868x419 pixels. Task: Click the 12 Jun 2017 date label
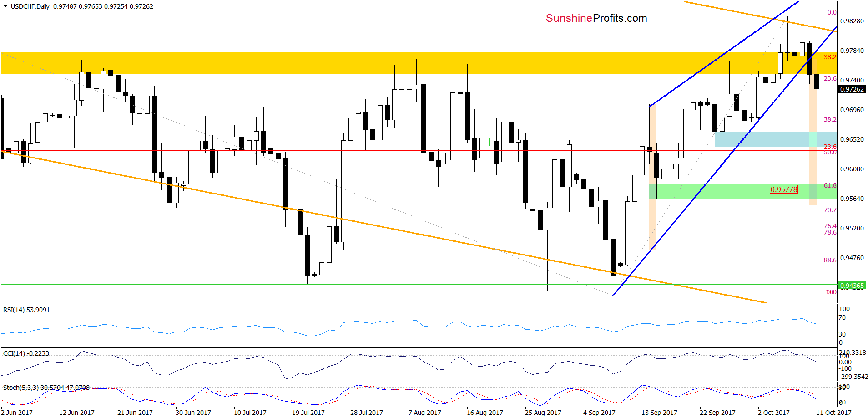point(77,413)
